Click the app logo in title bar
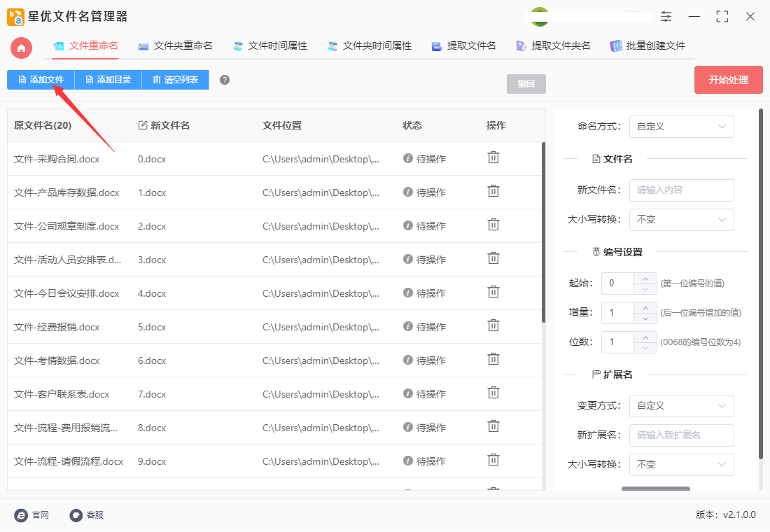The width and height of the screenshot is (770, 532). point(15,17)
